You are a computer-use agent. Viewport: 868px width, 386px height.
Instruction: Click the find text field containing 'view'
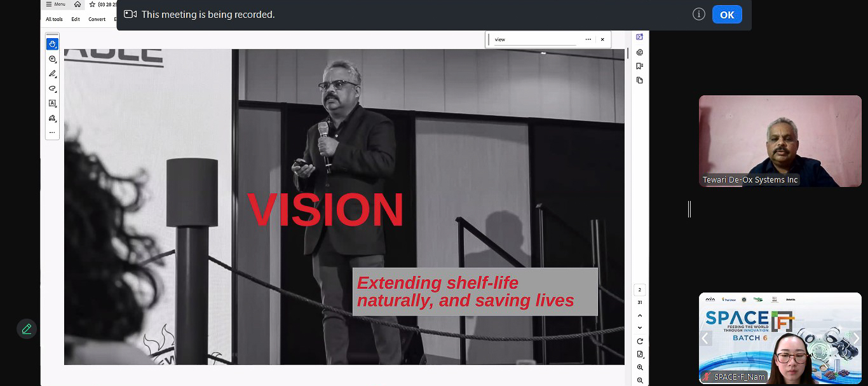point(534,39)
